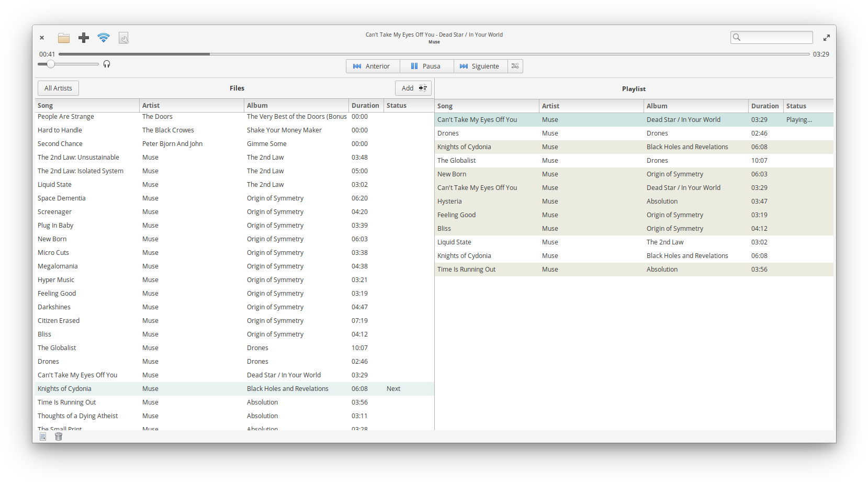This screenshot has width=868, height=482.
Task: Select 'Screenager' in Files list
Action: tap(234, 212)
